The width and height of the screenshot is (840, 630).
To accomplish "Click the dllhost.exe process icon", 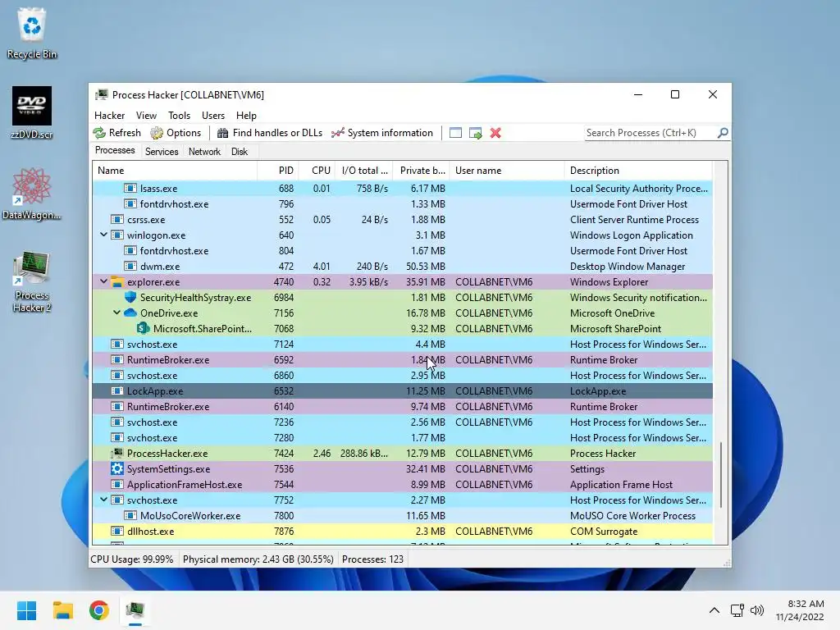I will 116,532.
